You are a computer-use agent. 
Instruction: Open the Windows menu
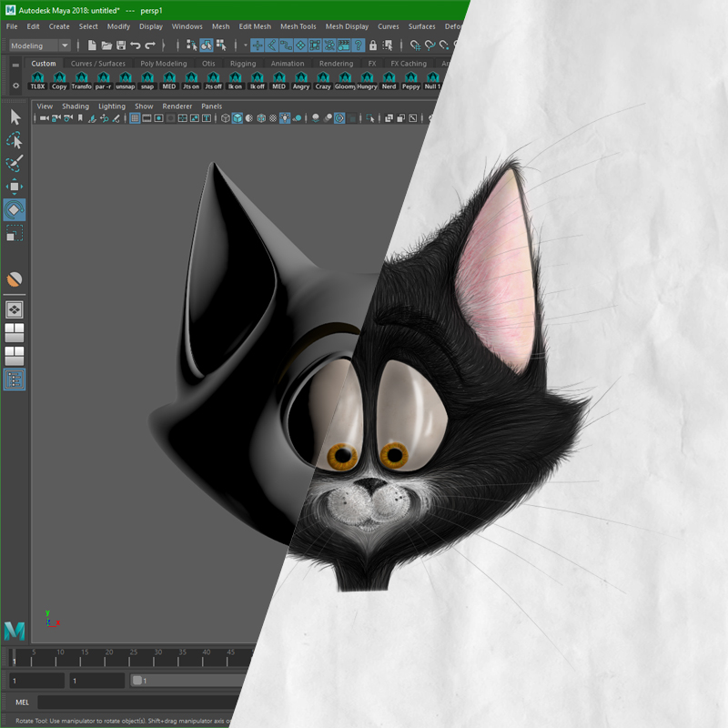click(x=187, y=26)
